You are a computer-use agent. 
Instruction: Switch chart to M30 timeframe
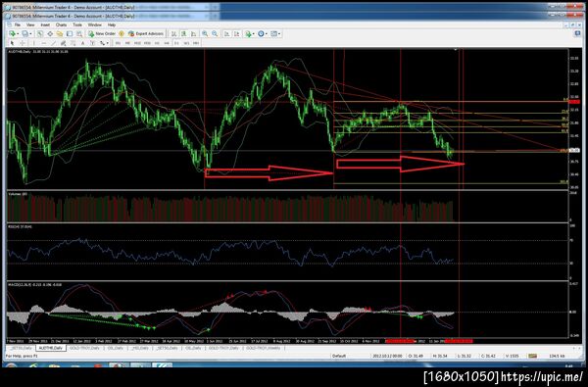pos(147,43)
